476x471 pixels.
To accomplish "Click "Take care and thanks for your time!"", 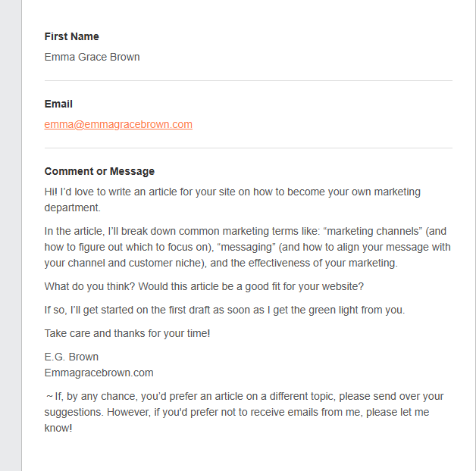I will (127, 333).
